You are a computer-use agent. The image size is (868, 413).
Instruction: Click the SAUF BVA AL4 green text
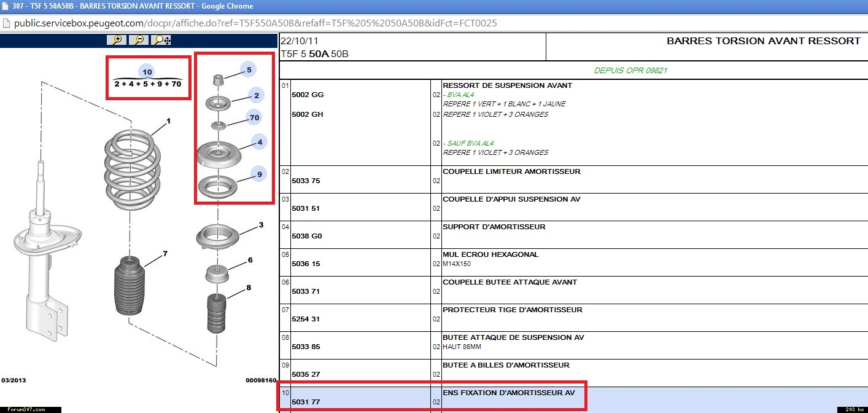point(468,143)
